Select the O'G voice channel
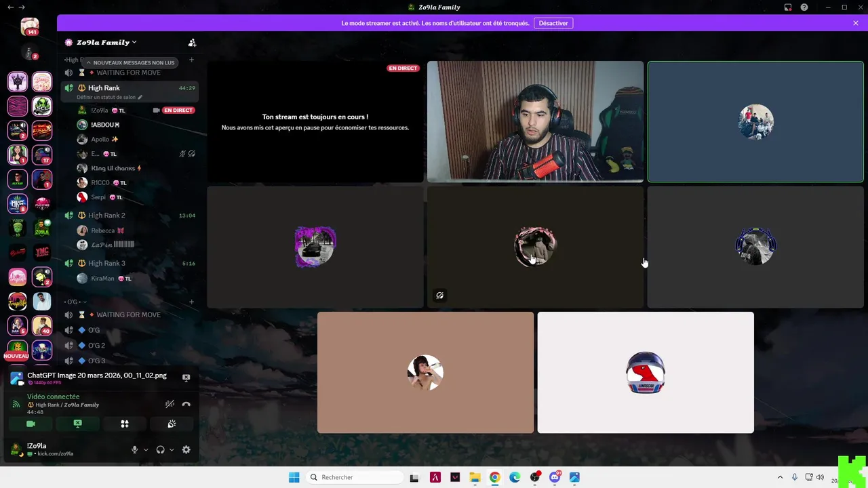This screenshot has width=868, height=488. tap(130, 330)
